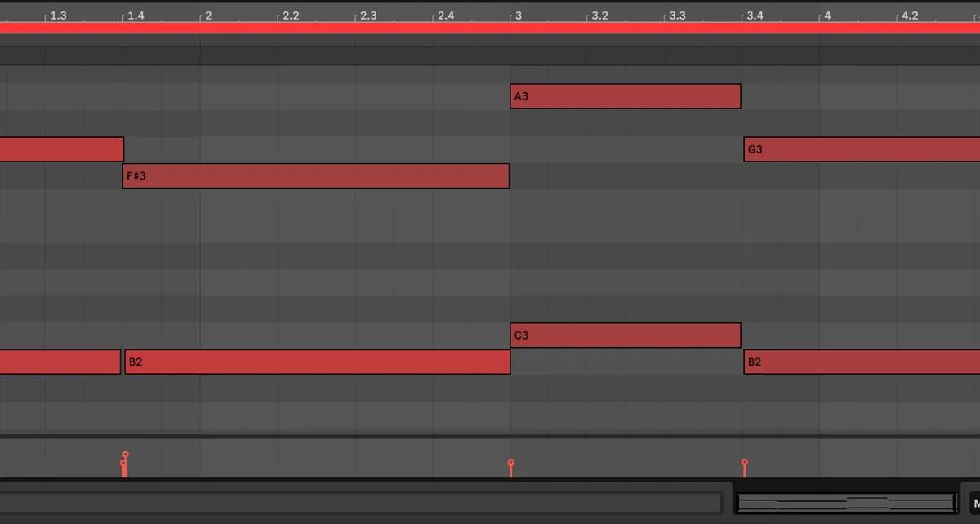Image resolution: width=980 pixels, height=524 pixels.
Task: Select the velocity marker at 3.4
Action: pos(745,463)
